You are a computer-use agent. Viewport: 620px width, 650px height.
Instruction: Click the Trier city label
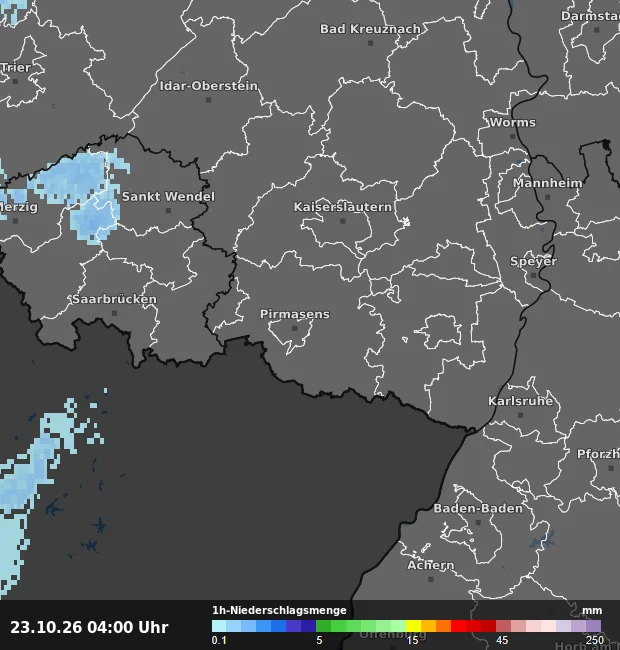click(x=16, y=67)
